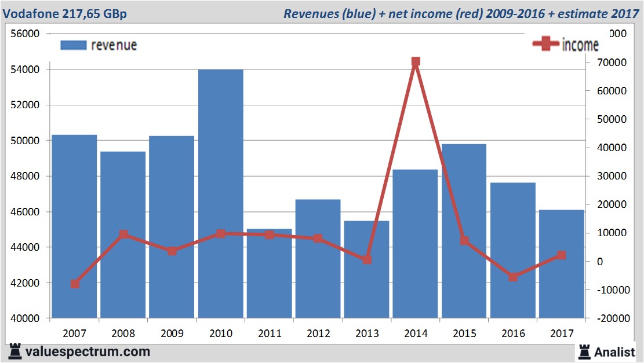The image size is (644, 363).
Task: Click the 2017 income data point
Action: pos(562,255)
